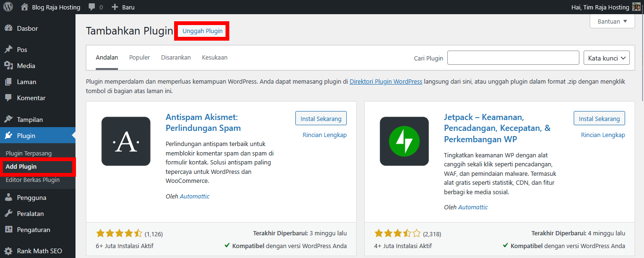Viewport: 644px width, 258px height.
Task: Open the Plugin Terpasang submenu item
Action: [x=29, y=153]
